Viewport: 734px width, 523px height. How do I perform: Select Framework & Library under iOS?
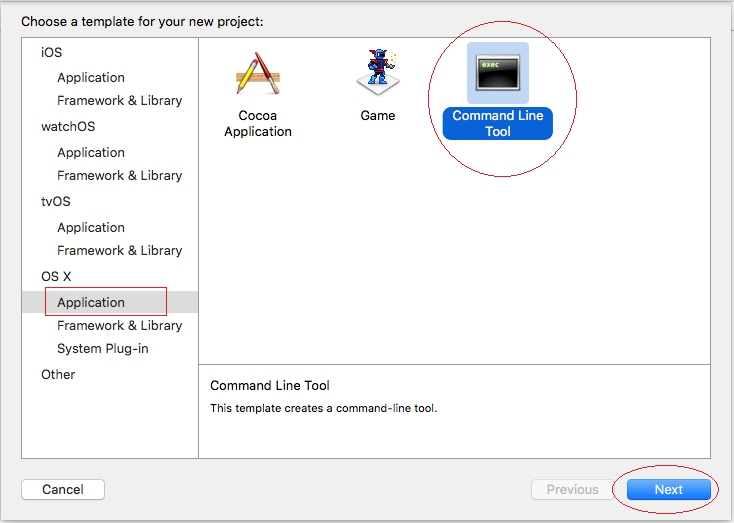(119, 101)
